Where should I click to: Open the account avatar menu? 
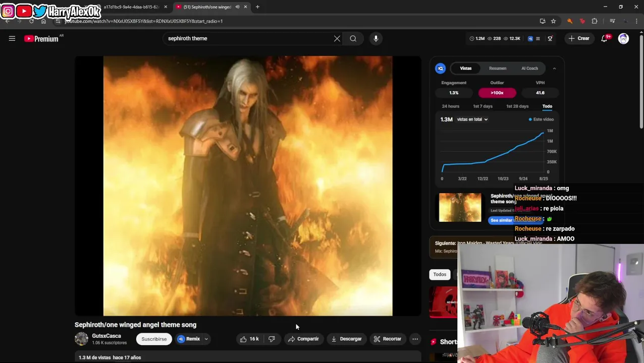click(x=624, y=38)
